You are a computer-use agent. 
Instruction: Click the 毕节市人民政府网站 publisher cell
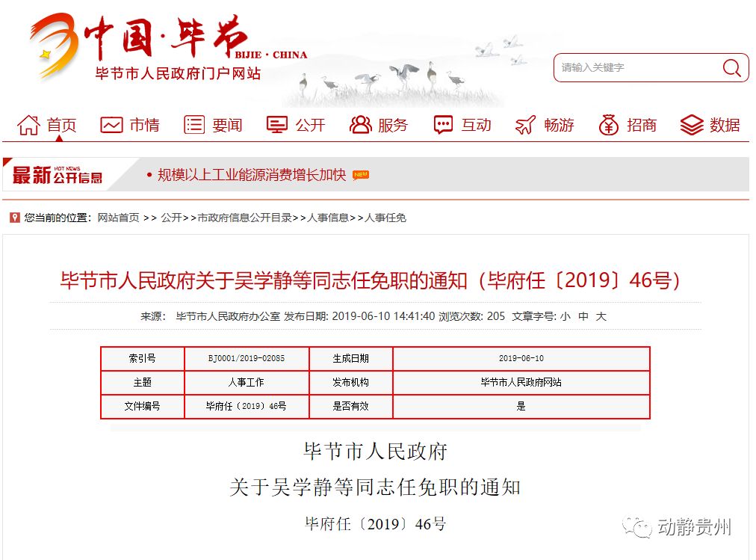[x=521, y=382]
